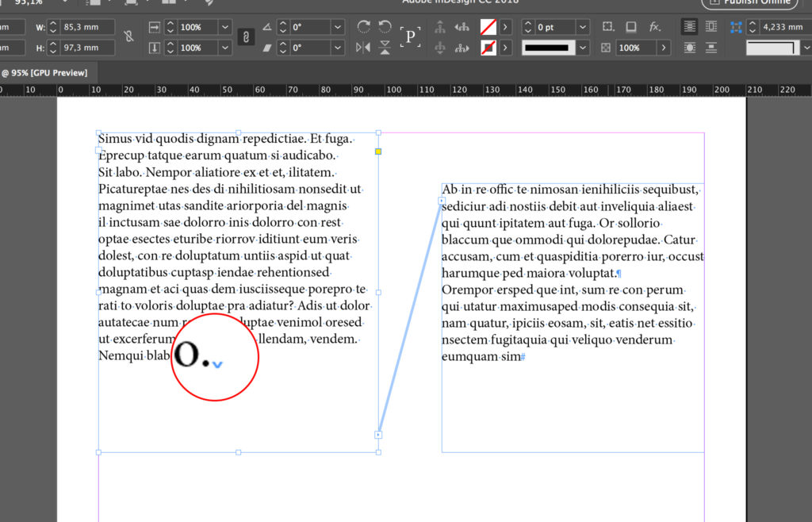This screenshot has width=812, height=522.
Task: Toggle constrain proportions for scaling link
Action: tap(246, 36)
